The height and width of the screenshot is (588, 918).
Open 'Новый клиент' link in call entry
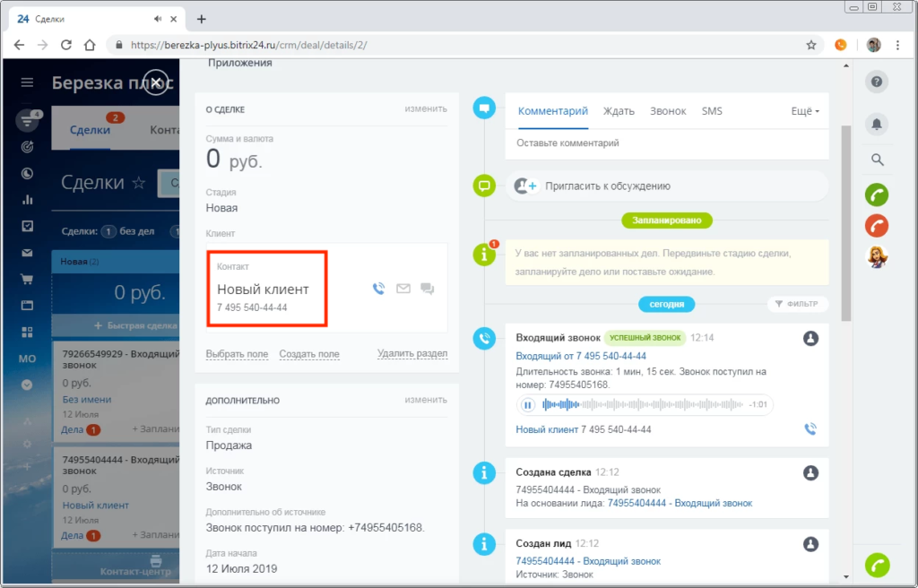[x=547, y=429]
